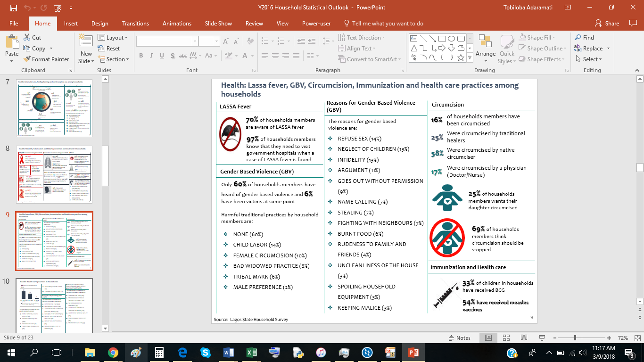
Task: Open the File menu tab
Action: pyautogui.click(x=14, y=24)
